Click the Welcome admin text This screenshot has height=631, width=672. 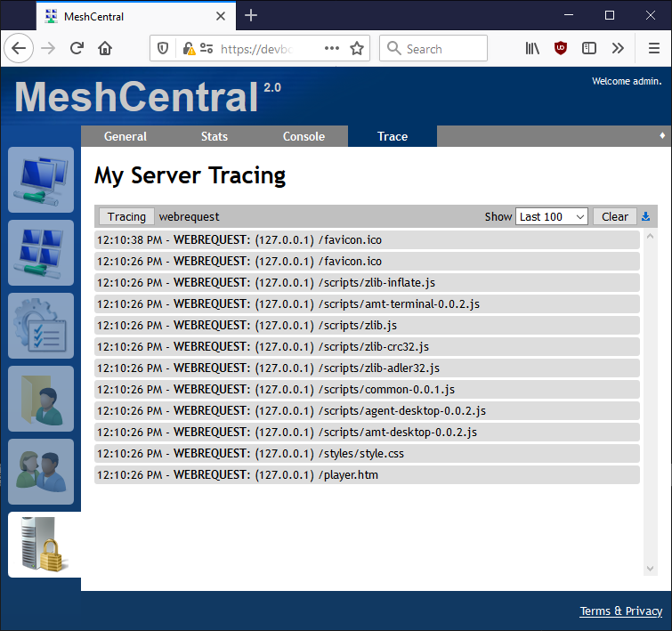click(x=627, y=81)
